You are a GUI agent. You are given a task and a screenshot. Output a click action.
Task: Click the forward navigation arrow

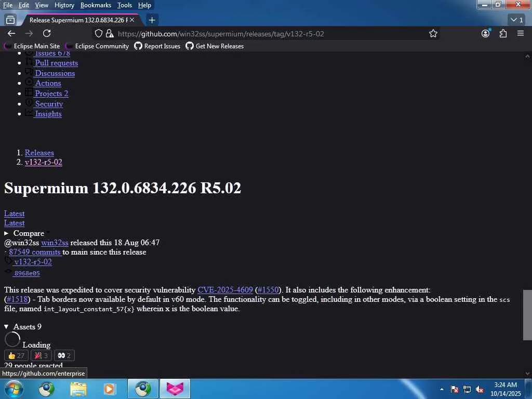[x=29, y=33]
